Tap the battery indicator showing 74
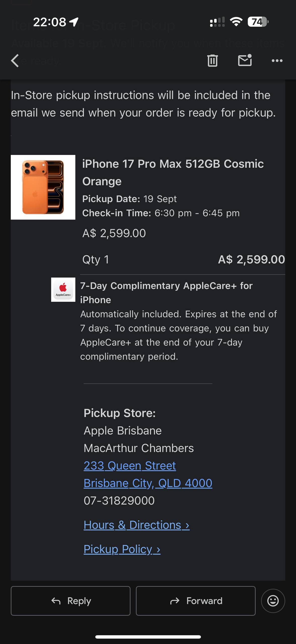296x644 pixels. pyautogui.click(x=258, y=22)
